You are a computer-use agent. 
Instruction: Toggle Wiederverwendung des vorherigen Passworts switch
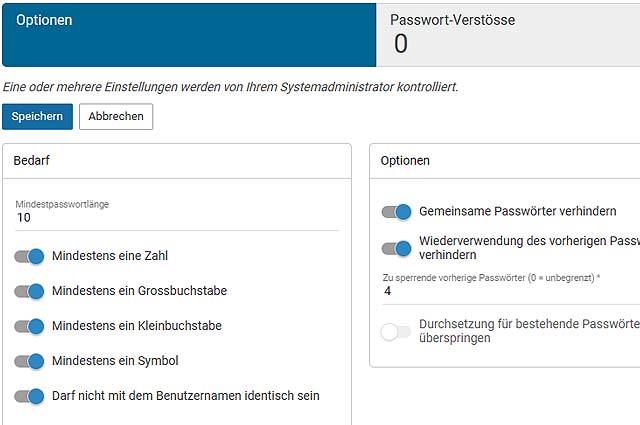396,248
